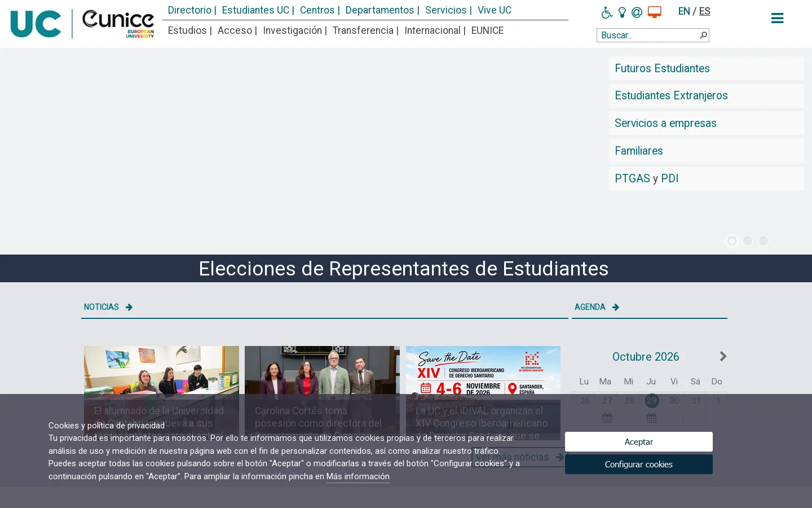Open the PTGAS link
The height and width of the screenshot is (508, 812).
tap(632, 178)
